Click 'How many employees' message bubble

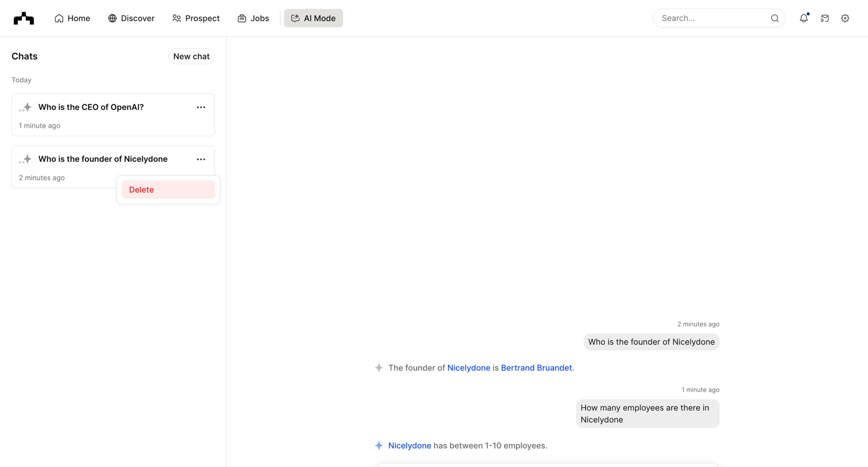[x=648, y=414]
